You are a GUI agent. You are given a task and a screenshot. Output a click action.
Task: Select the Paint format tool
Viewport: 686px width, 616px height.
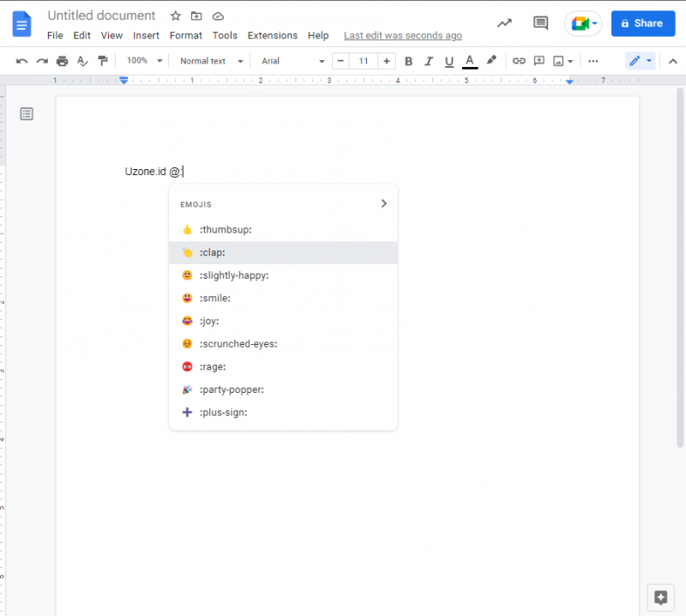coord(103,61)
